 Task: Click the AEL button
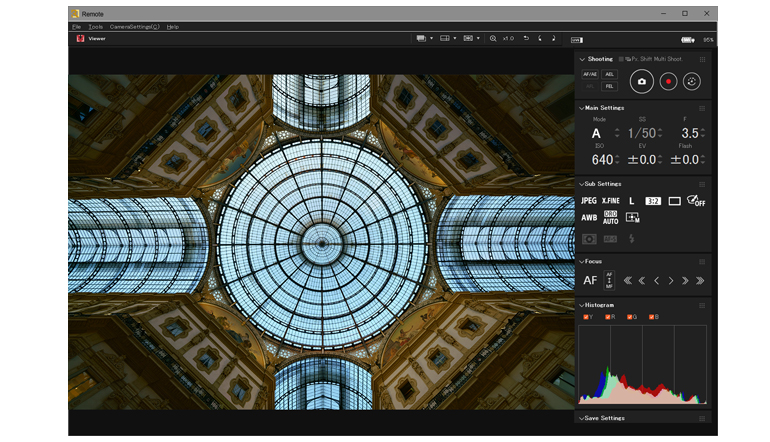coord(610,75)
